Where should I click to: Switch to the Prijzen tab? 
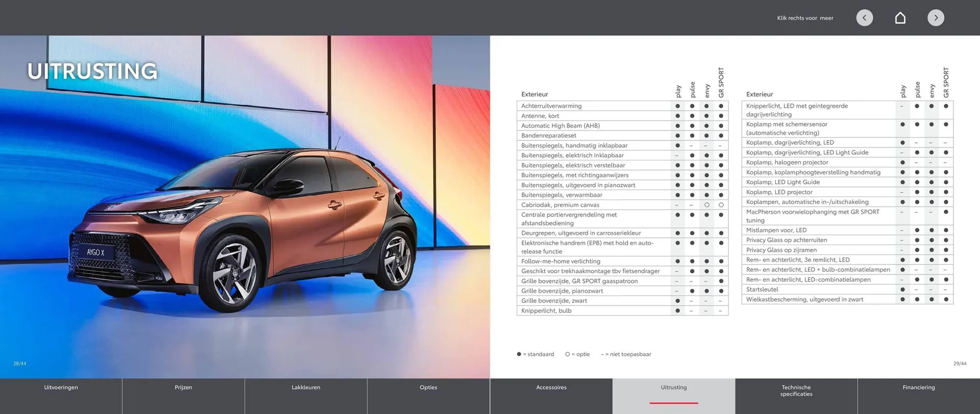click(184, 396)
